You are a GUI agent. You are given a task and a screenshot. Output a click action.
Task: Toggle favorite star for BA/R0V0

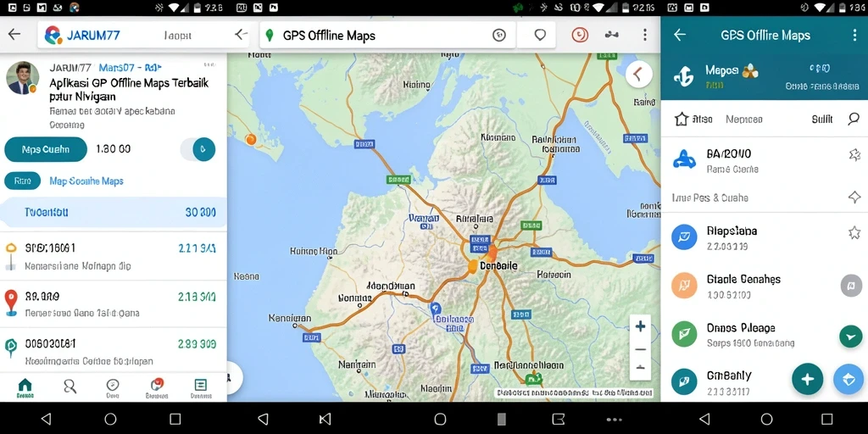(x=854, y=154)
